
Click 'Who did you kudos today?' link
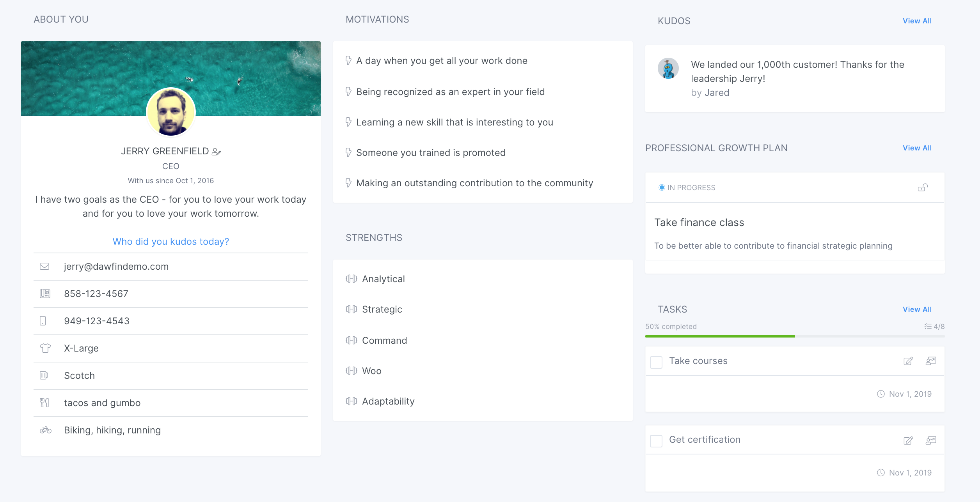click(x=170, y=242)
